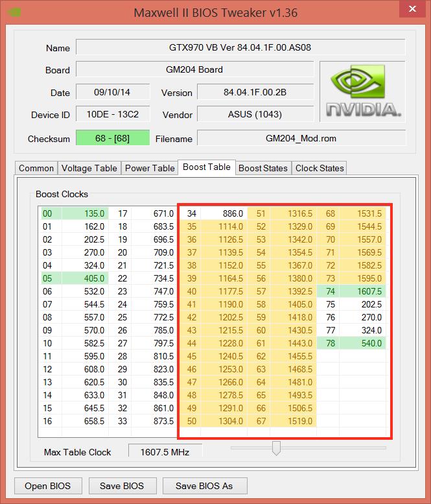Screen dimensions: 431x504
Task: Click the Max Table Clock slider handle
Action: (x=276, y=448)
